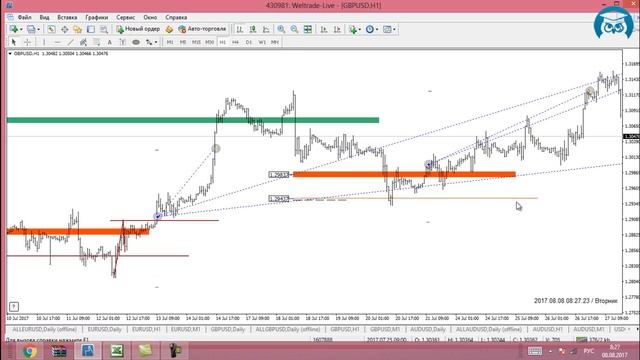Switch timeframe to M5
This screenshot has width=640, height=360.
(183, 42)
